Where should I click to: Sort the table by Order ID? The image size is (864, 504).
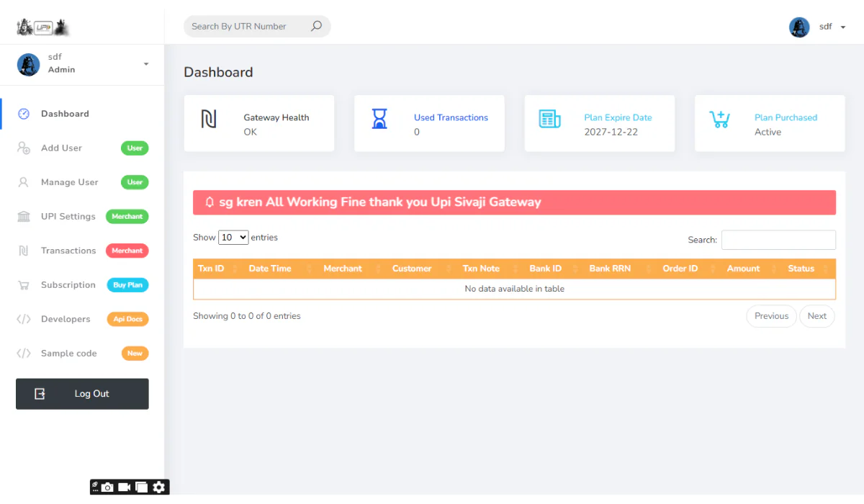pos(689,269)
